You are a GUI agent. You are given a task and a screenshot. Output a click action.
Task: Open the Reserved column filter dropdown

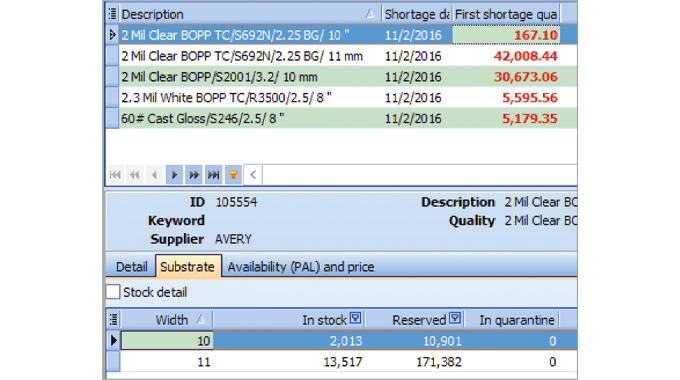click(x=455, y=318)
